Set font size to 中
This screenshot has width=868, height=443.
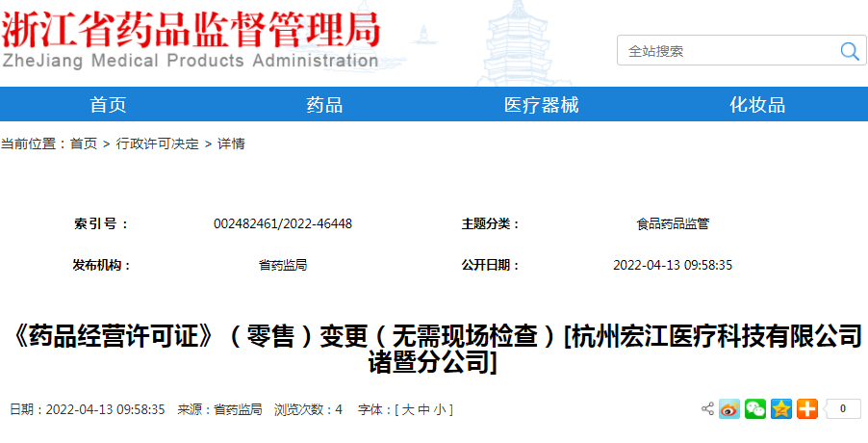click(423, 410)
